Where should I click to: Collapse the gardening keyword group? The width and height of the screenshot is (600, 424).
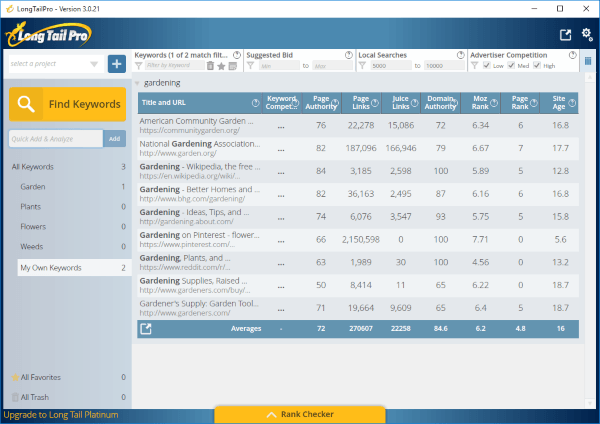pos(137,83)
